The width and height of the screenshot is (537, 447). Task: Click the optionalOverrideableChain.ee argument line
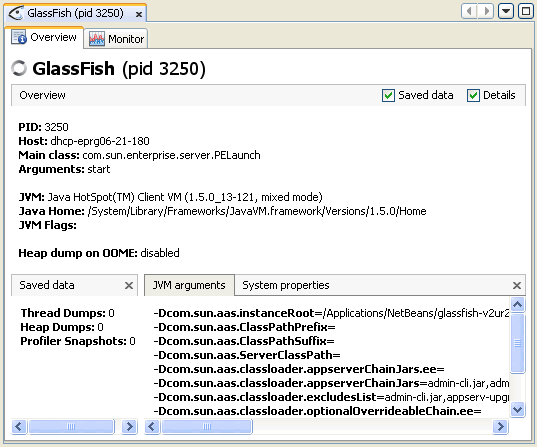317,411
